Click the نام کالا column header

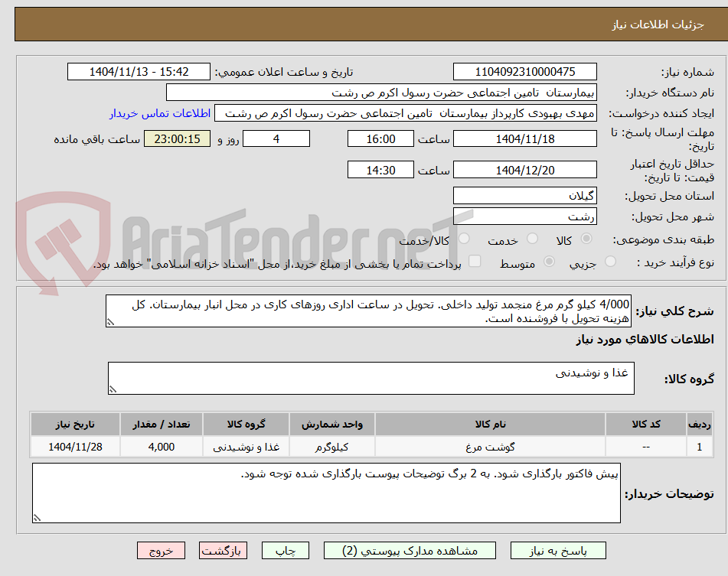pyautogui.click(x=490, y=425)
